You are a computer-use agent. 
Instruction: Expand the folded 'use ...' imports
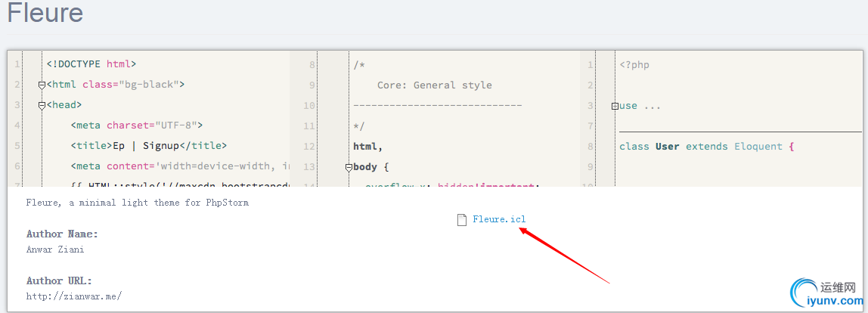[615, 106]
